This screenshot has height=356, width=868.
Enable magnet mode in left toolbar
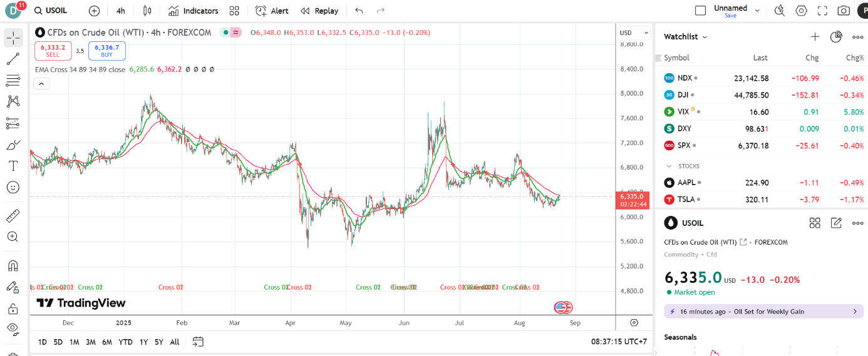pyautogui.click(x=13, y=265)
